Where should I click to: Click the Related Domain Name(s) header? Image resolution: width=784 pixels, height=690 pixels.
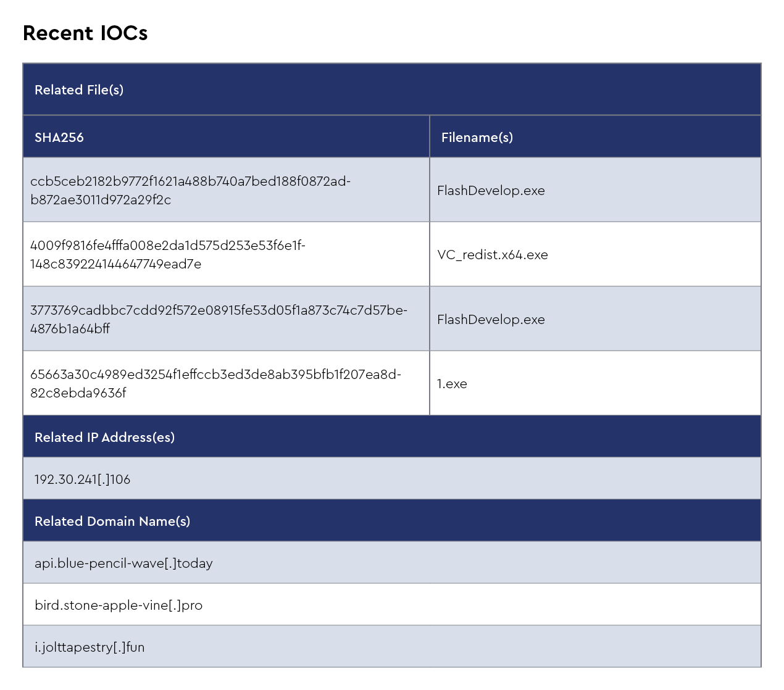(112, 522)
